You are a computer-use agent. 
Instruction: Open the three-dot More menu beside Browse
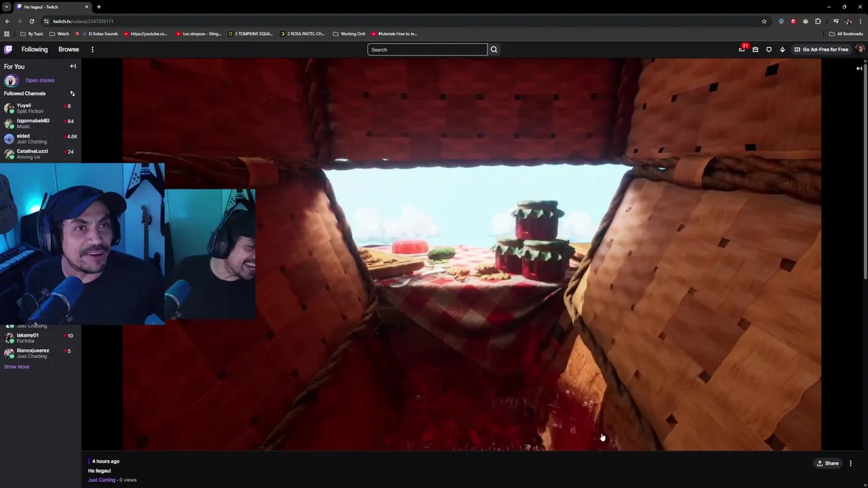click(x=92, y=49)
